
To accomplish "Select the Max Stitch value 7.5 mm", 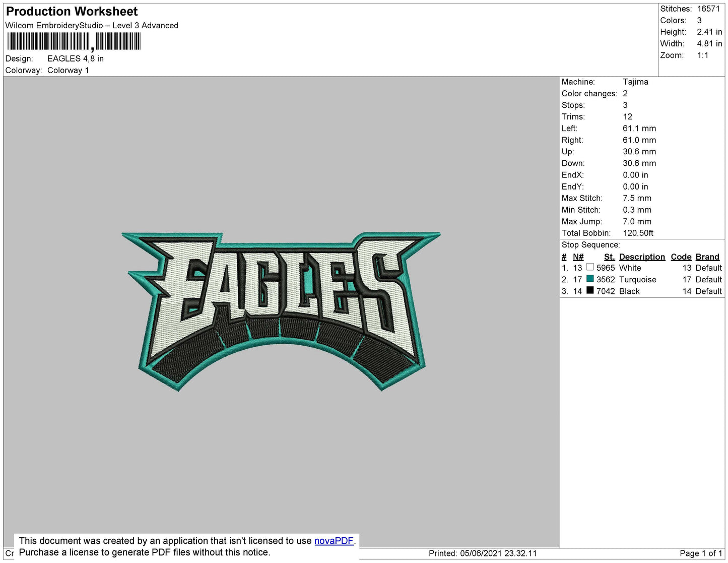I will (637, 198).
